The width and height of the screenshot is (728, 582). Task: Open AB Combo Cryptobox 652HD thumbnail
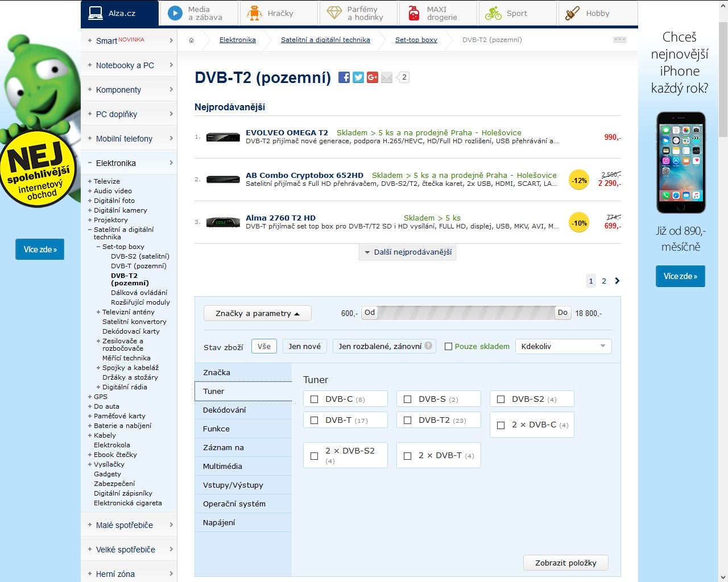223,180
